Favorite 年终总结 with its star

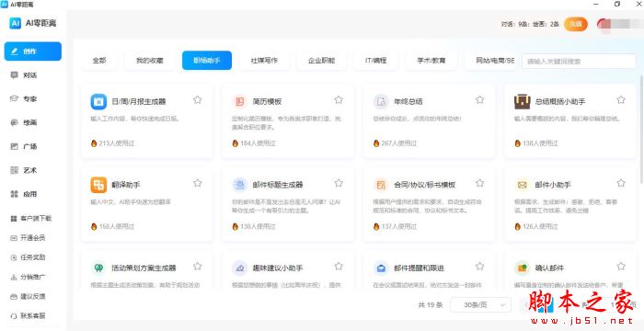[x=479, y=100]
